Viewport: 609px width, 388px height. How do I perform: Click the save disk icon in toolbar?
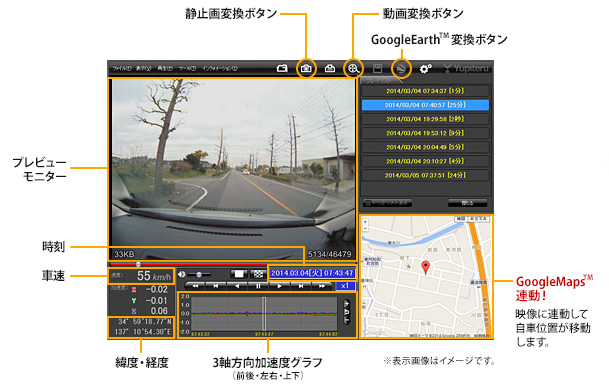pyautogui.click(x=377, y=69)
